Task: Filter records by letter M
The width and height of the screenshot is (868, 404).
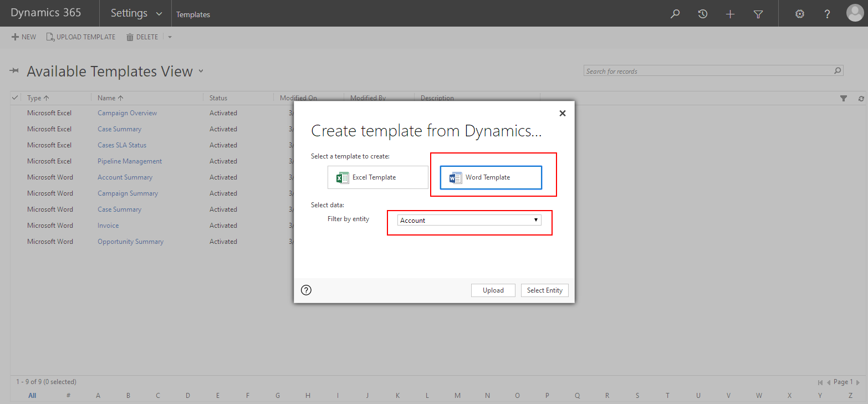Action: 457,396
